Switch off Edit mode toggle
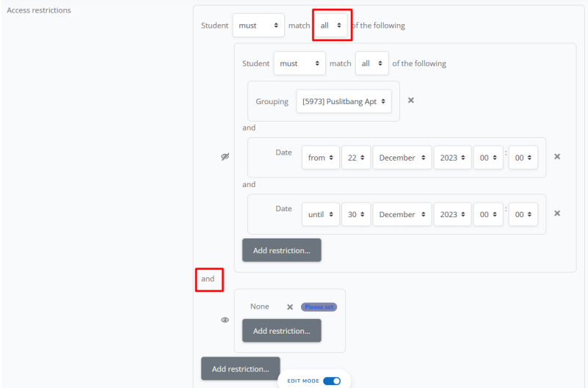The image size is (588, 388). pyautogui.click(x=332, y=381)
